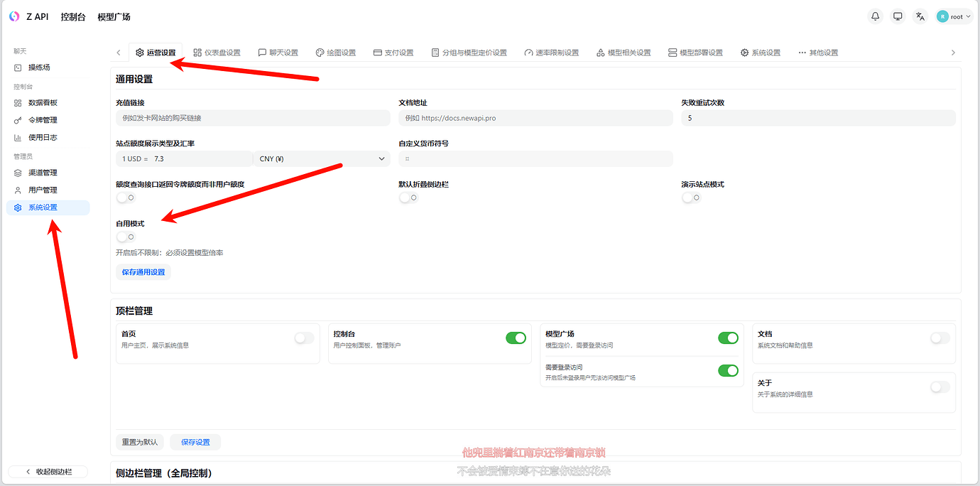Click the 令牌管理 key icon
980x486 pixels.
click(18, 120)
